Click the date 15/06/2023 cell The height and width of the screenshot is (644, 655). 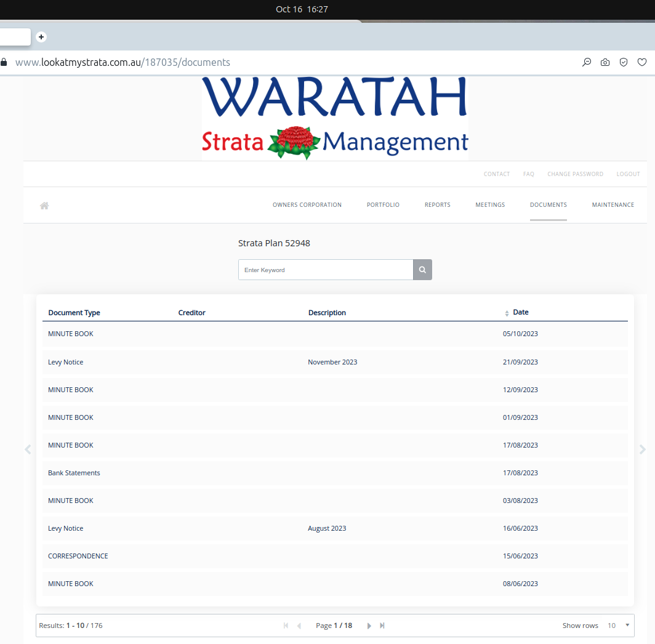[x=520, y=556]
